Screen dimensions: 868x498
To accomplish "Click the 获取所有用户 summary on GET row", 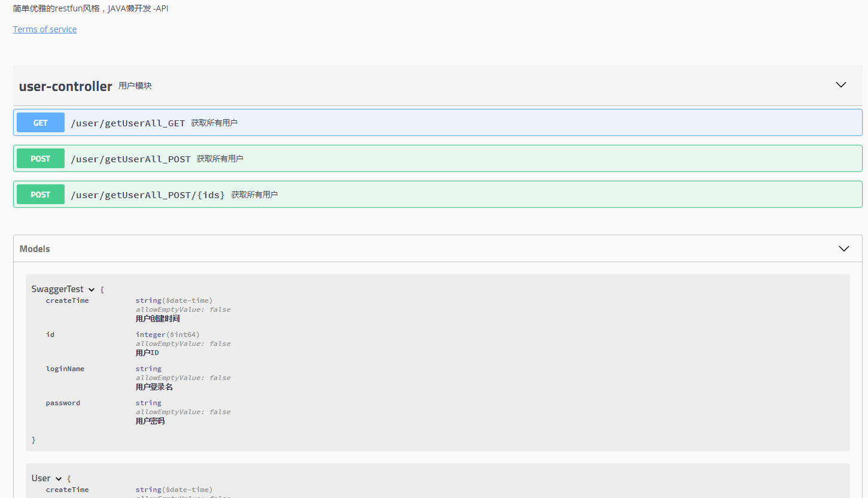I will [214, 123].
